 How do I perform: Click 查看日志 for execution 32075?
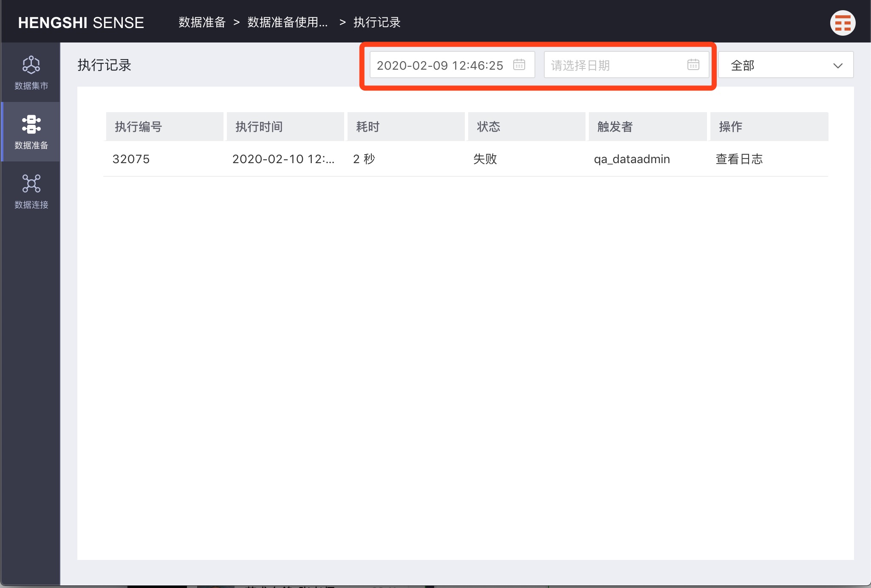pos(739,159)
